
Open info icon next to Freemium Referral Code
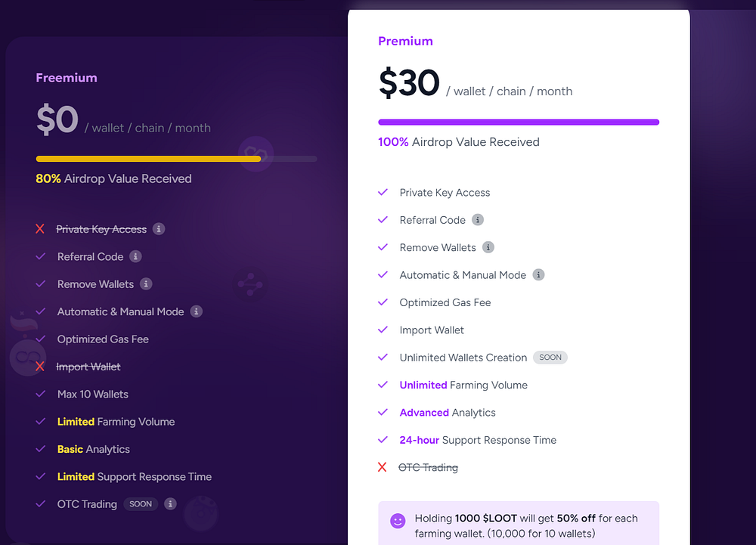coord(135,256)
